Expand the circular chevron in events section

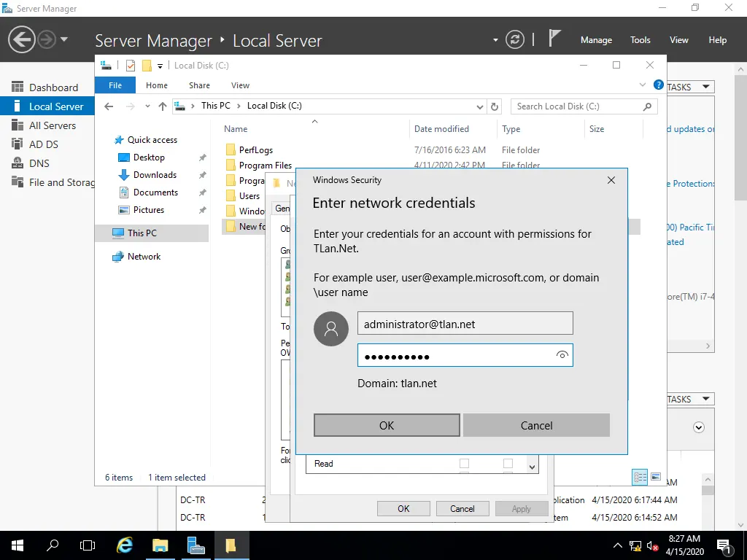point(698,427)
